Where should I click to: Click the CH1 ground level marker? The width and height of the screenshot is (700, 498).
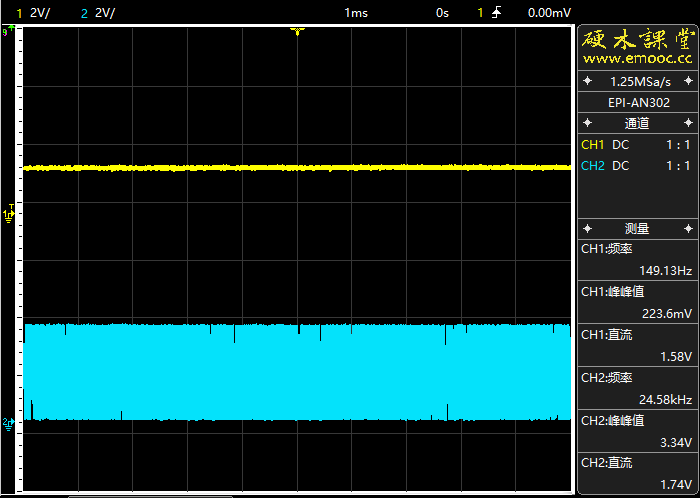click(x=10, y=213)
